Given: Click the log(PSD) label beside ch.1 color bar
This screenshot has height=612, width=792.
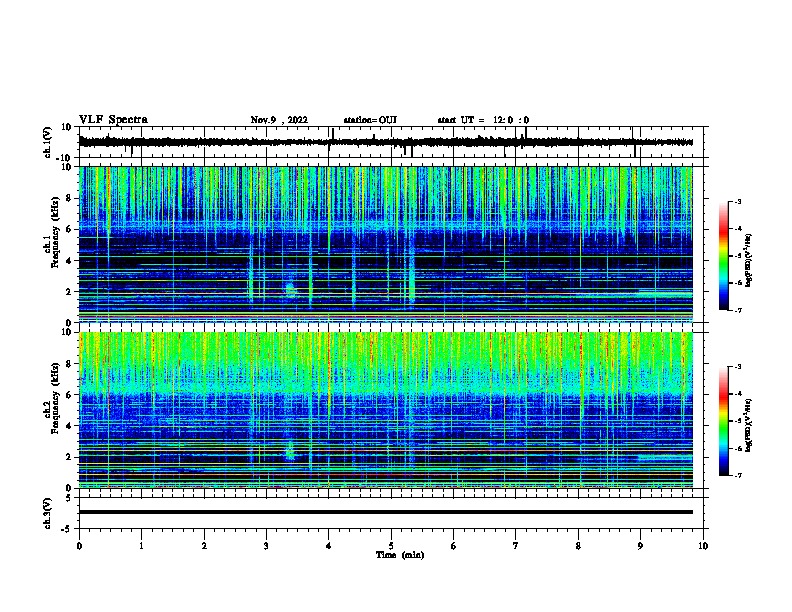Looking at the screenshot, I should click(748, 261).
